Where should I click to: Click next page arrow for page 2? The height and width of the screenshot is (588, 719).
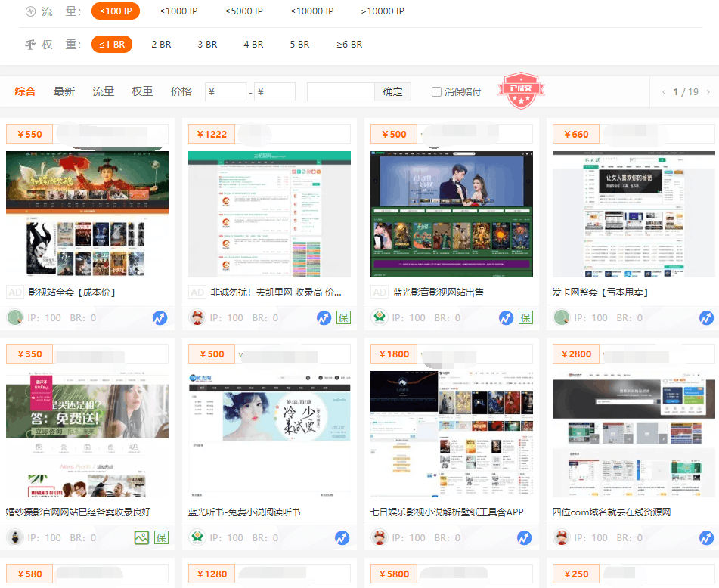(708, 91)
